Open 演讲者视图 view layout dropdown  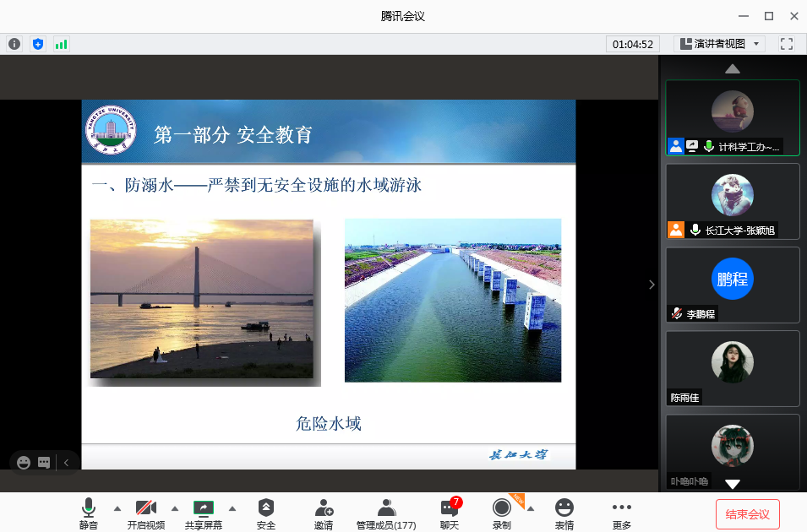(x=719, y=44)
